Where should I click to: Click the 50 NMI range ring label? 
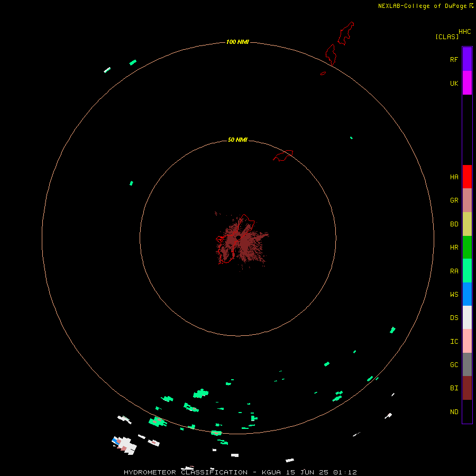coord(237,140)
